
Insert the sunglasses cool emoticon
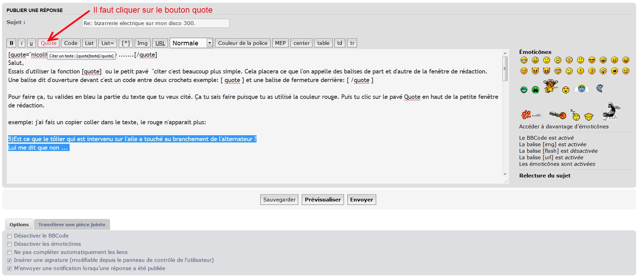pos(592,60)
